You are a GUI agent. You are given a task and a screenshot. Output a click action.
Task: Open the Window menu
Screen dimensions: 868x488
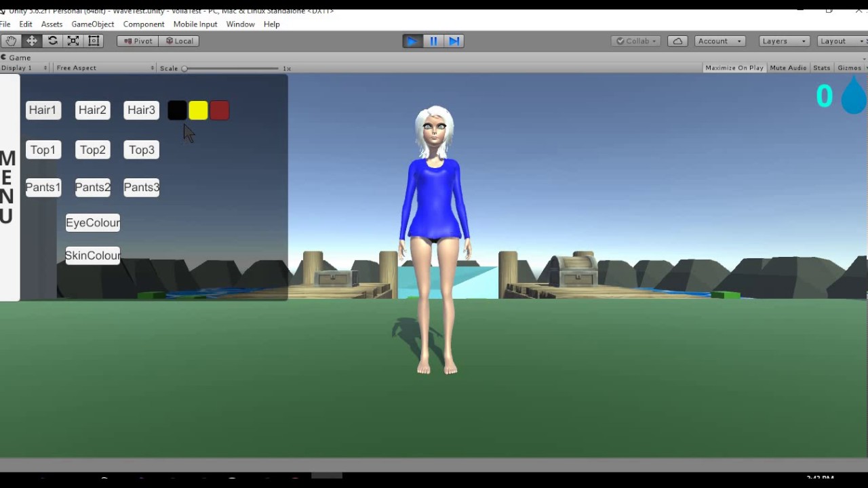(240, 24)
